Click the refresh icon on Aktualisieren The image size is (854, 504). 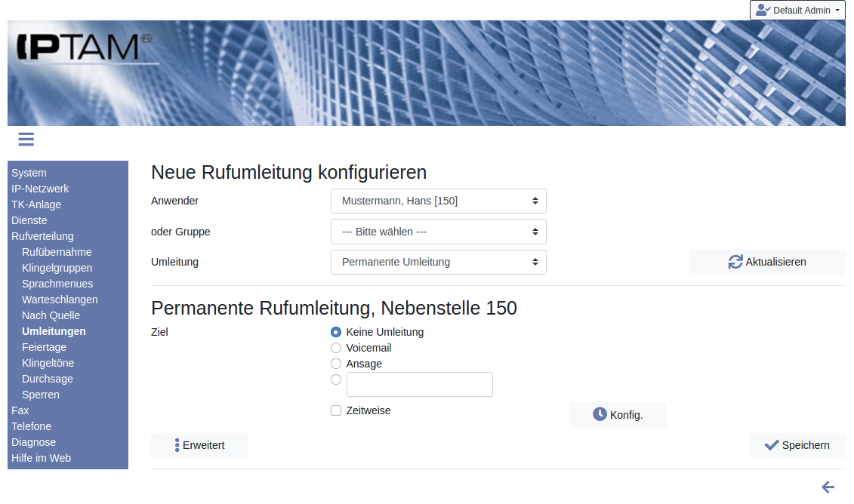point(735,262)
